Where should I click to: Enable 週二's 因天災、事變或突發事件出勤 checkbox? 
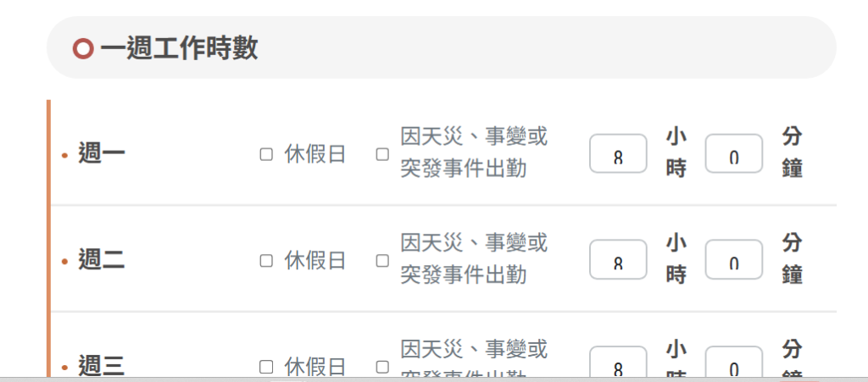click(x=382, y=261)
